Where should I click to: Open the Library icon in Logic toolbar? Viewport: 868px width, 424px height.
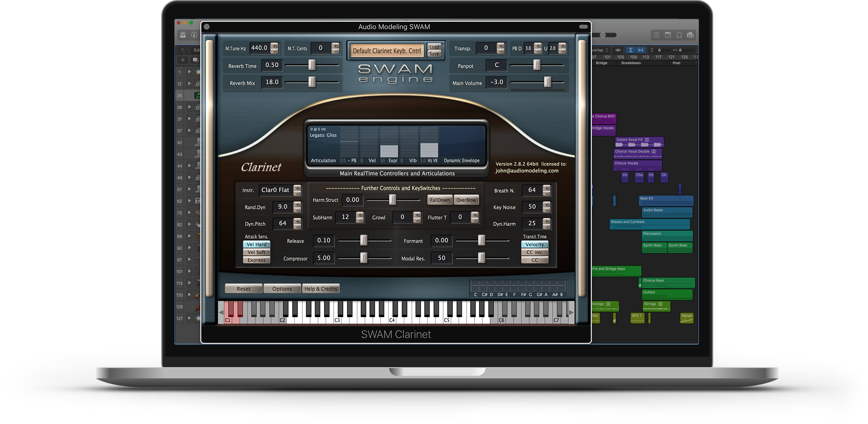pyautogui.click(x=183, y=35)
